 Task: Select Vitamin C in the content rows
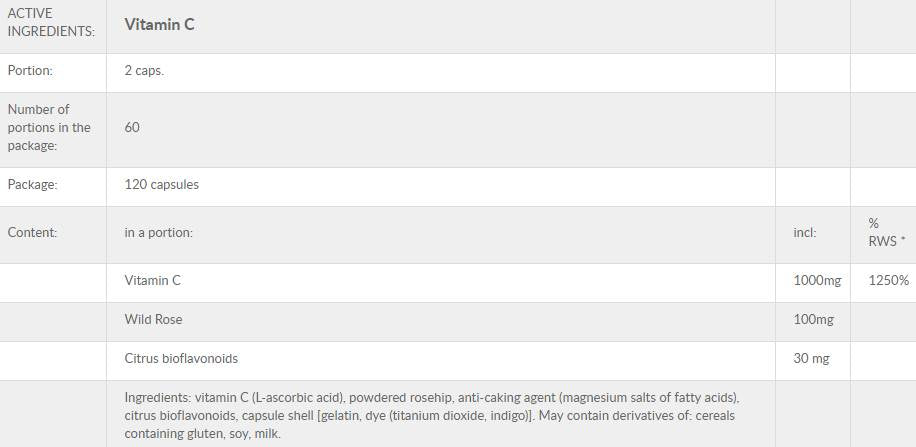tap(152, 281)
